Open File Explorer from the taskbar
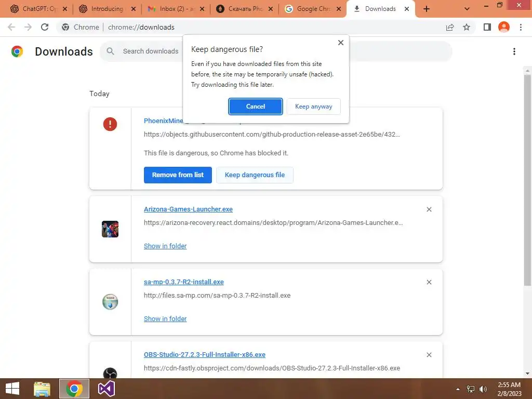532x399 pixels. [x=42, y=389]
